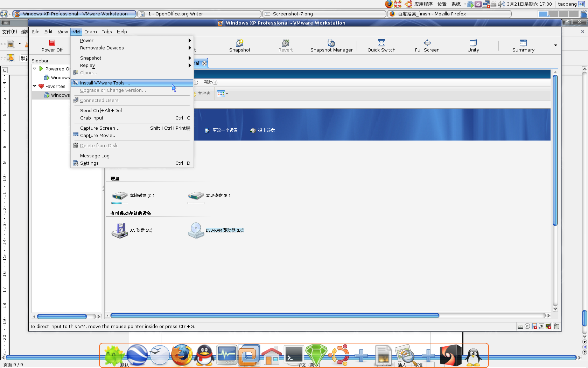
Task: Open the File menu in VMware
Action: point(36,32)
